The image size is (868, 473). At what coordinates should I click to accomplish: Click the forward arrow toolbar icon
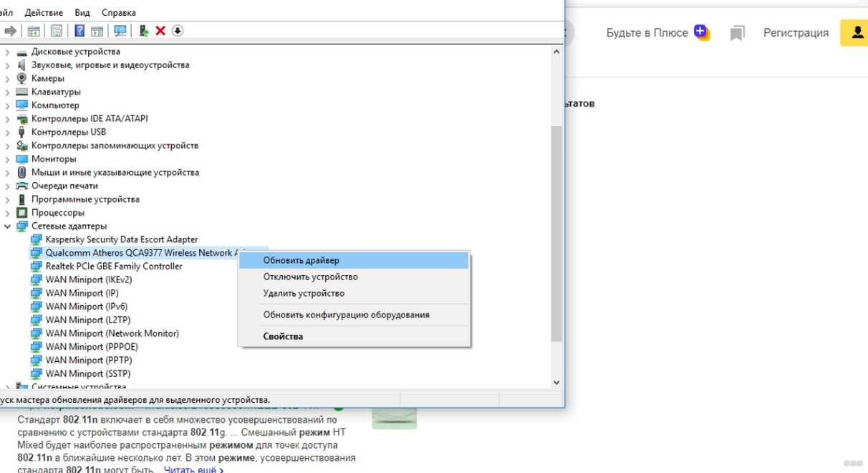click(x=10, y=31)
